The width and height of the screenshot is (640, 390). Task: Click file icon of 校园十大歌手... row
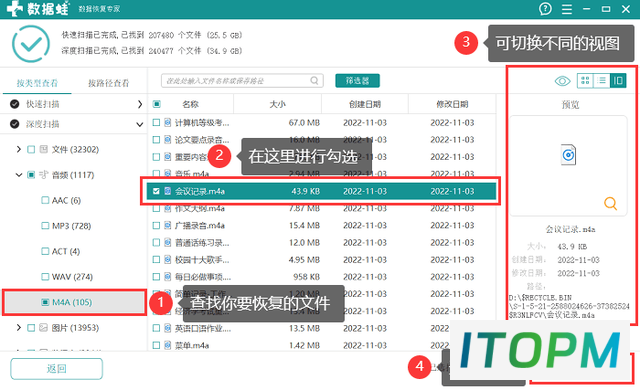pos(167,259)
